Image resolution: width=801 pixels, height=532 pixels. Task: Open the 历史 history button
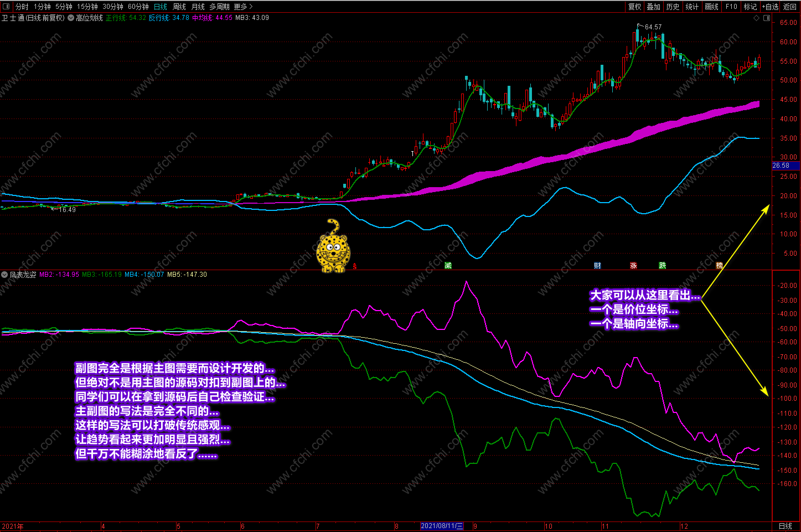(673, 7)
